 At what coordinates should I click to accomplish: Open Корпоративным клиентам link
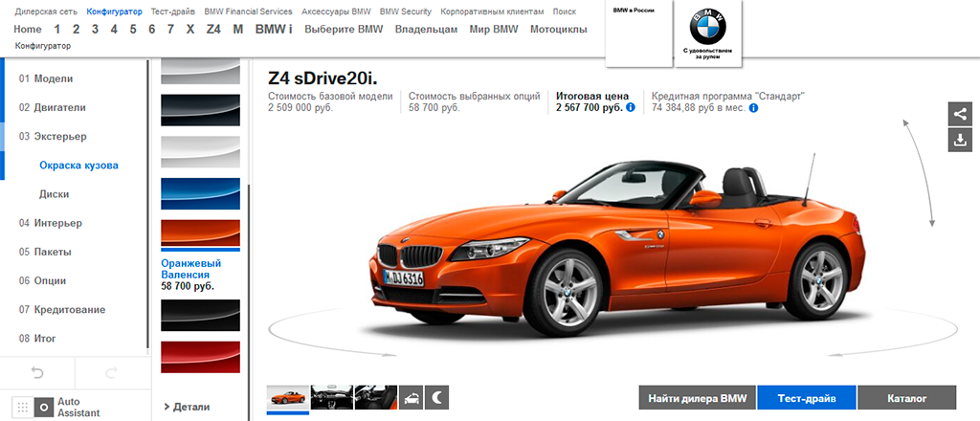pos(492,11)
